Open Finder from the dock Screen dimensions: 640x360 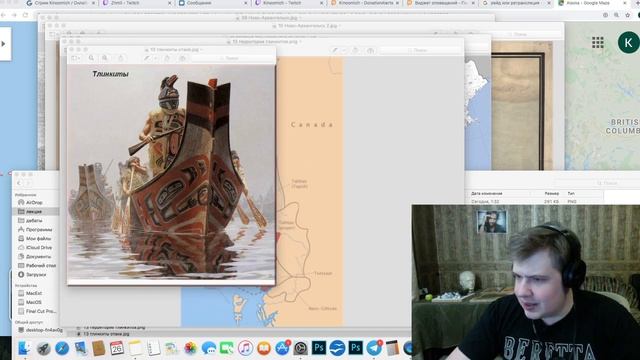click(x=24, y=348)
